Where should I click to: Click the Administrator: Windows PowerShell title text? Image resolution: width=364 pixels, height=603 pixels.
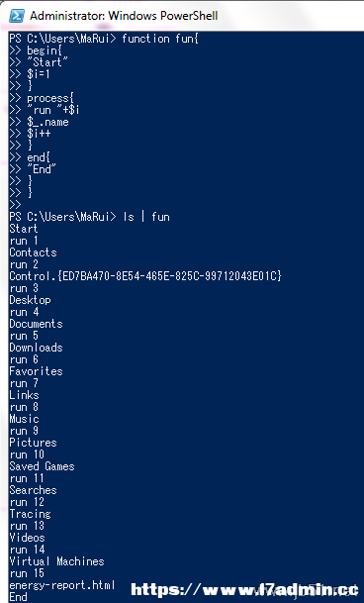[x=124, y=16]
